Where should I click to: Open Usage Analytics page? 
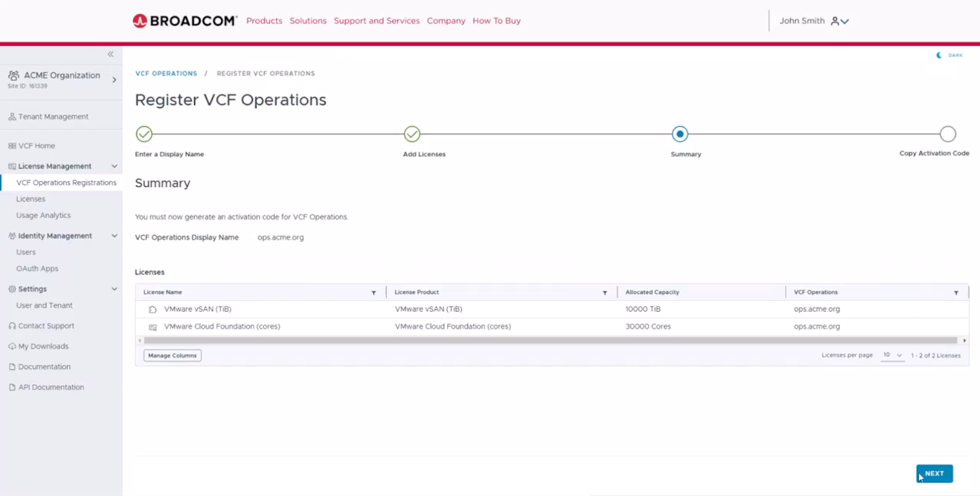43,215
